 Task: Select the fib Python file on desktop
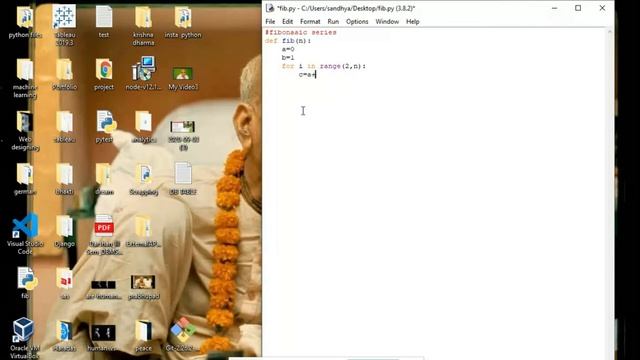click(x=26, y=283)
